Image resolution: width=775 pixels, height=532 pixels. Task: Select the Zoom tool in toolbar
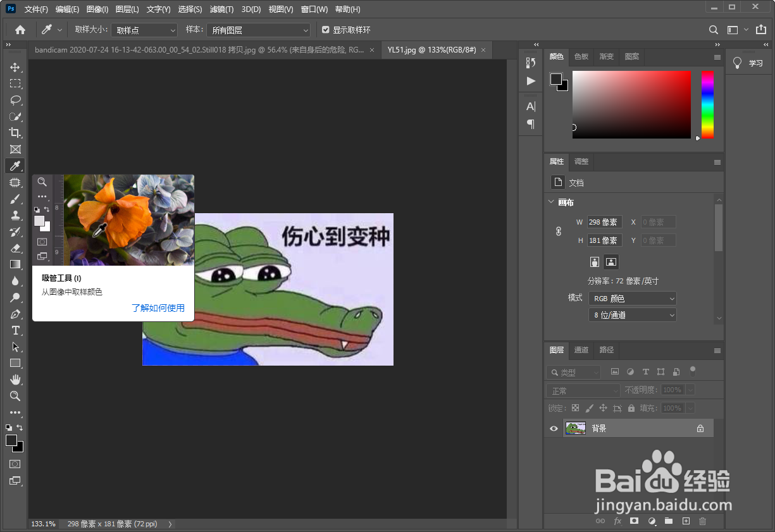click(x=15, y=396)
